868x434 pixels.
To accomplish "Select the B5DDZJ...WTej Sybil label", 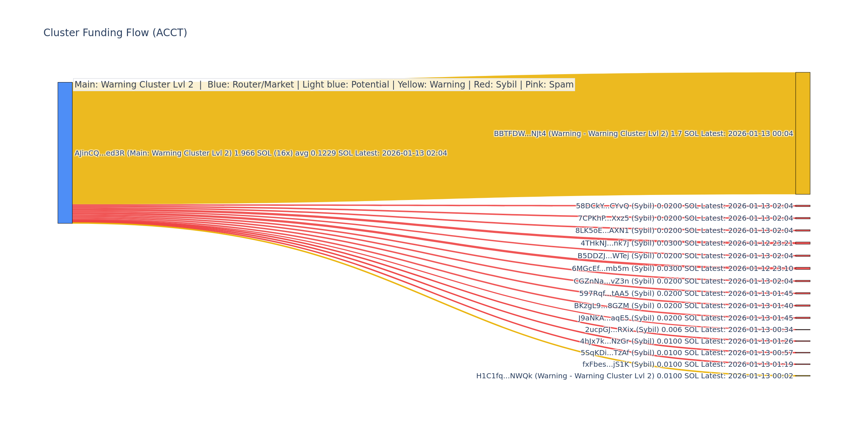I will pyautogui.click(x=685, y=256).
